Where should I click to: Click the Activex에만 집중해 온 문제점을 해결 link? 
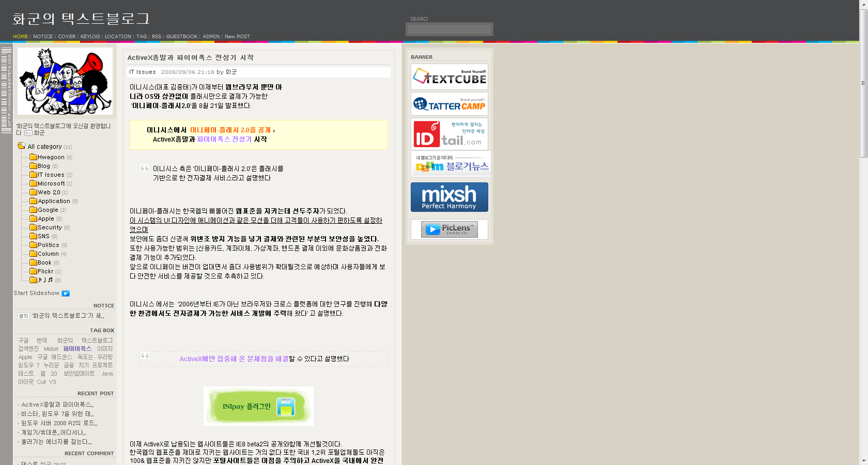[x=234, y=359]
